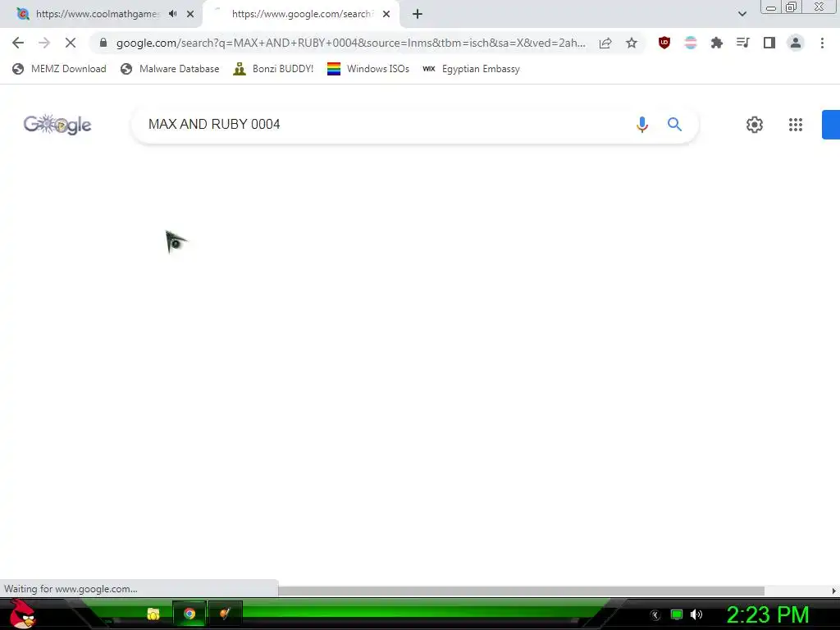Image resolution: width=840 pixels, height=630 pixels.
Task: Open MEMZ Download bookmark
Action: 59,69
